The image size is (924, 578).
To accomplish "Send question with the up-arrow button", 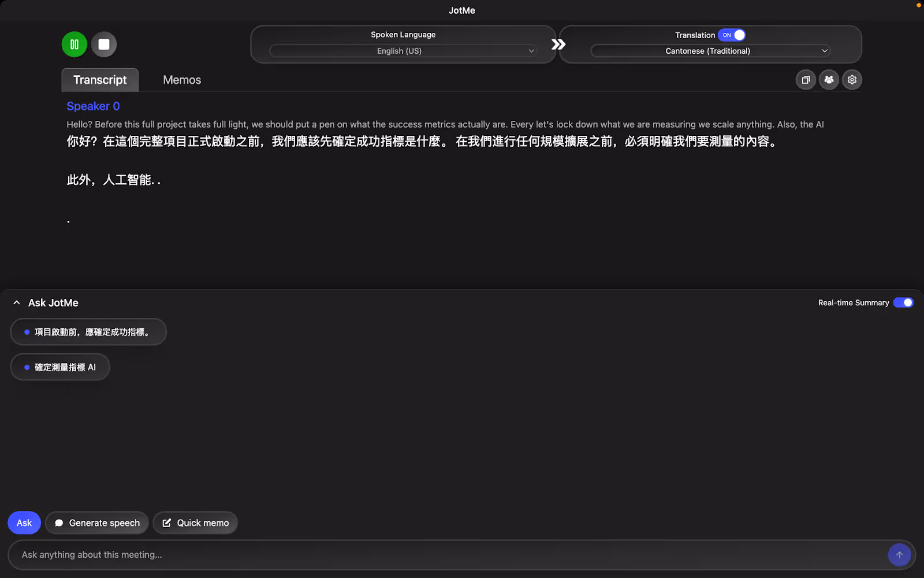I will point(899,555).
